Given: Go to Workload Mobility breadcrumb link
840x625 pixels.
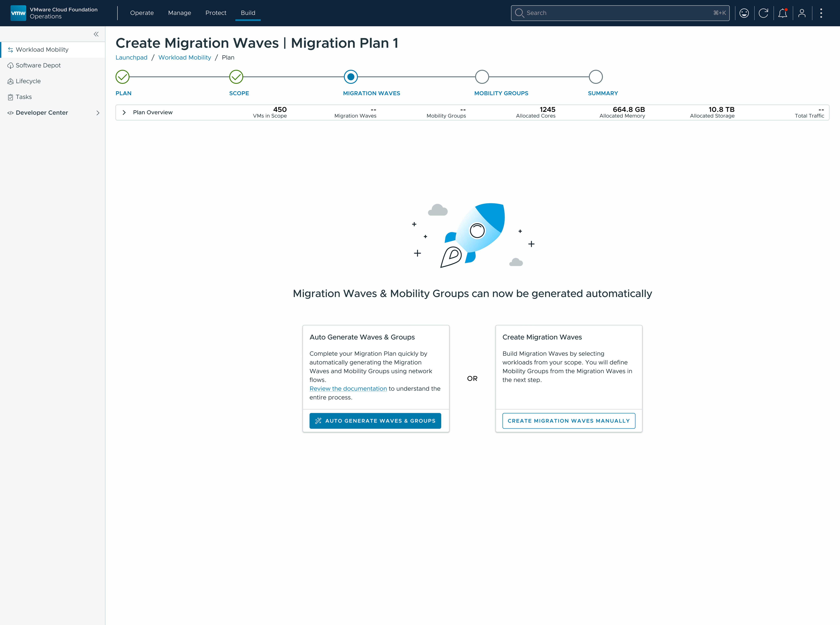Looking at the screenshot, I should point(185,57).
